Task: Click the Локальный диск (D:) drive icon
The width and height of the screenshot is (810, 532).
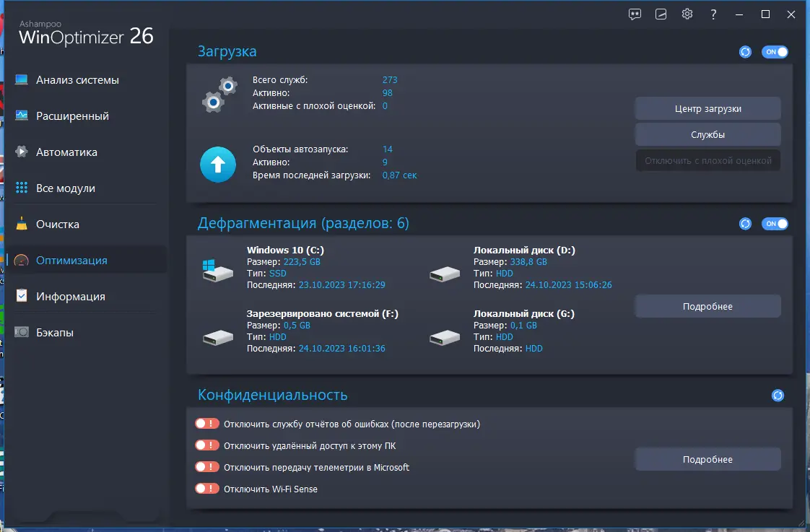Action: (444, 274)
